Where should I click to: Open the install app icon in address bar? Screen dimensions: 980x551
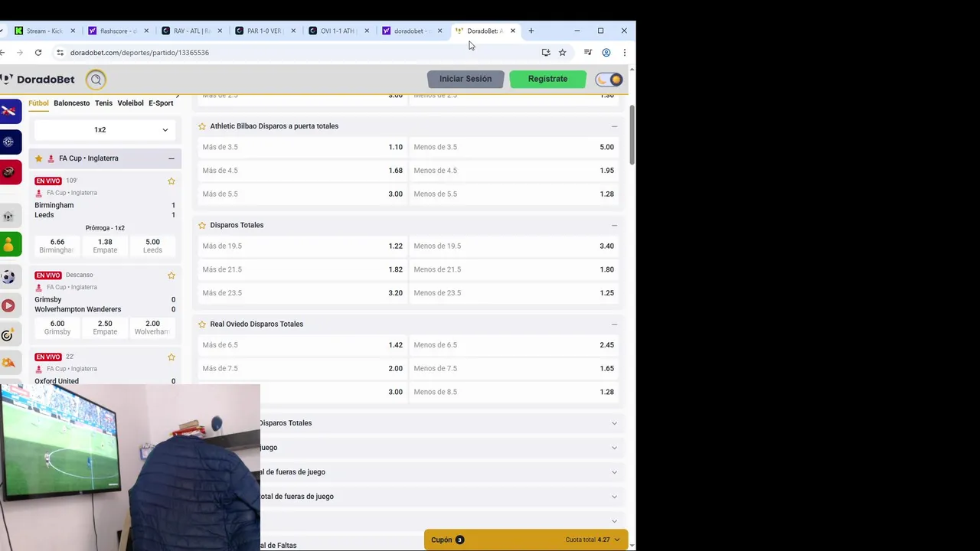coord(546,53)
